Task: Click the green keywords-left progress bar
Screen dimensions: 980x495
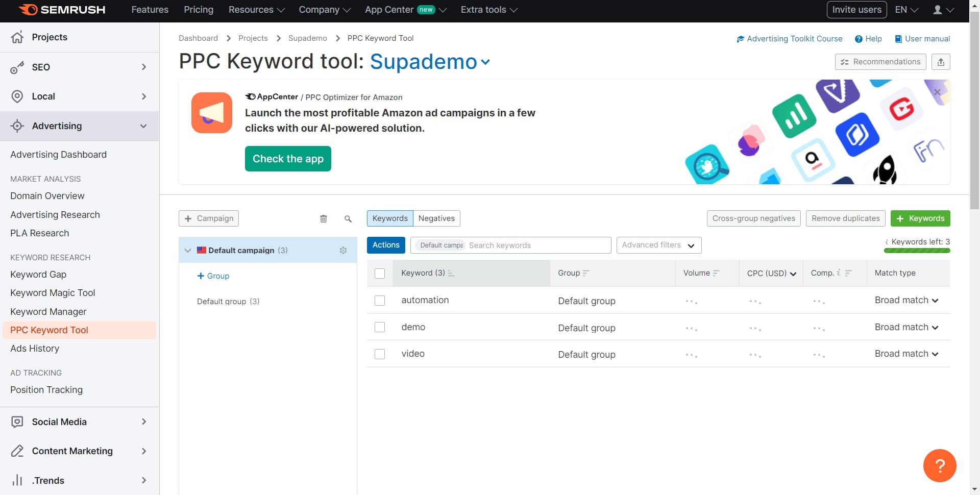Action: [916, 251]
